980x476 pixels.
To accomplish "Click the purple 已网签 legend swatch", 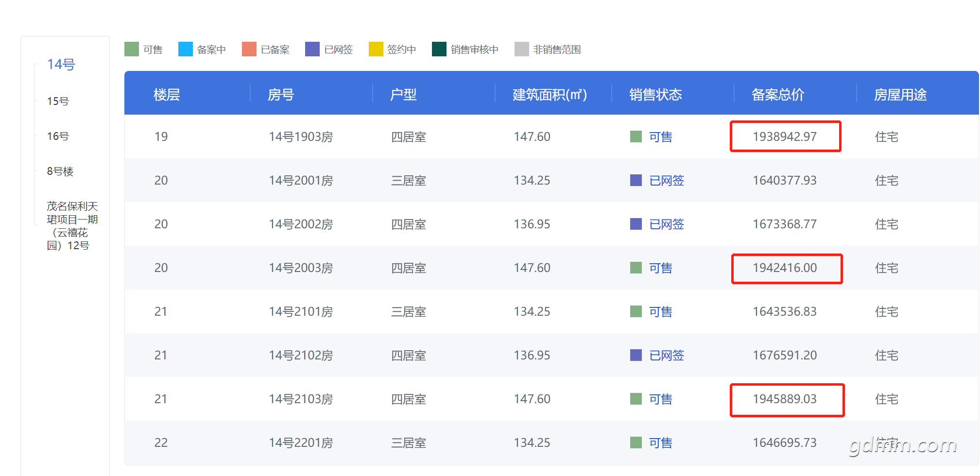I will (312, 49).
